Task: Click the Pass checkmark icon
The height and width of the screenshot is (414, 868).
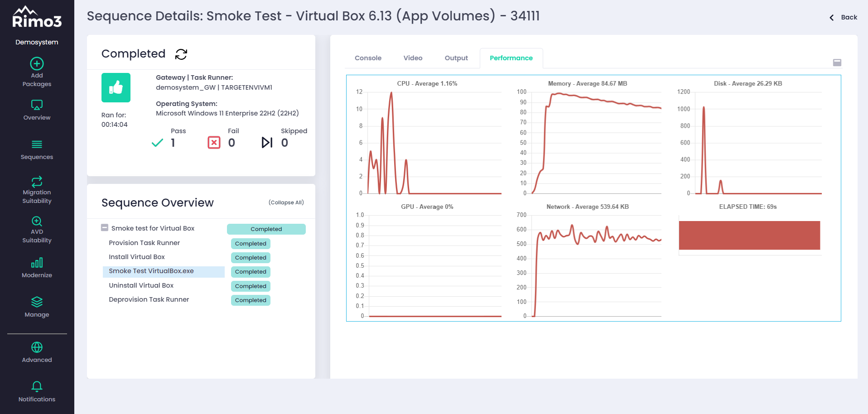Action: 157,143
